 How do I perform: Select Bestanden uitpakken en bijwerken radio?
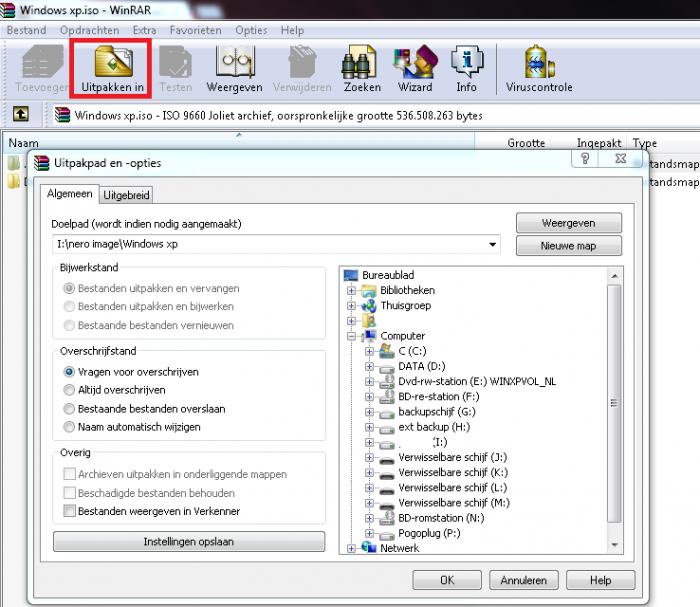(x=69, y=306)
